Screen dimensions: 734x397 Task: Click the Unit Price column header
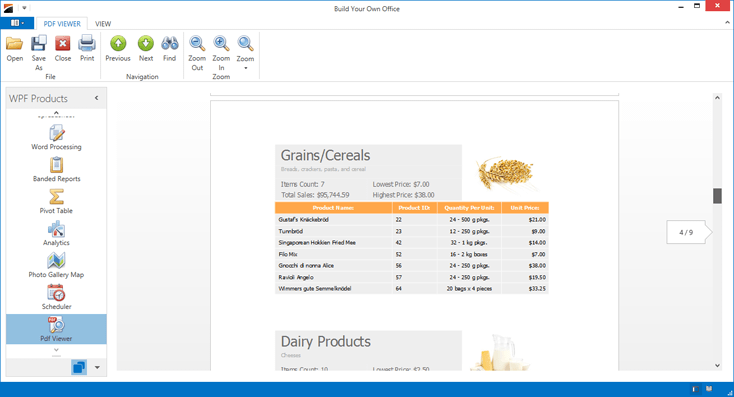point(525,208)
